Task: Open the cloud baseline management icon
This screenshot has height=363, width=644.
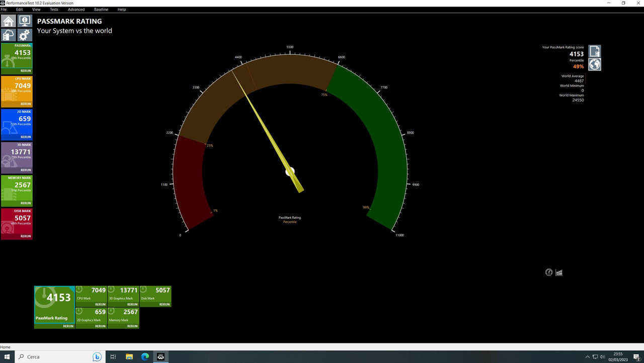Action: pos(9,35)
